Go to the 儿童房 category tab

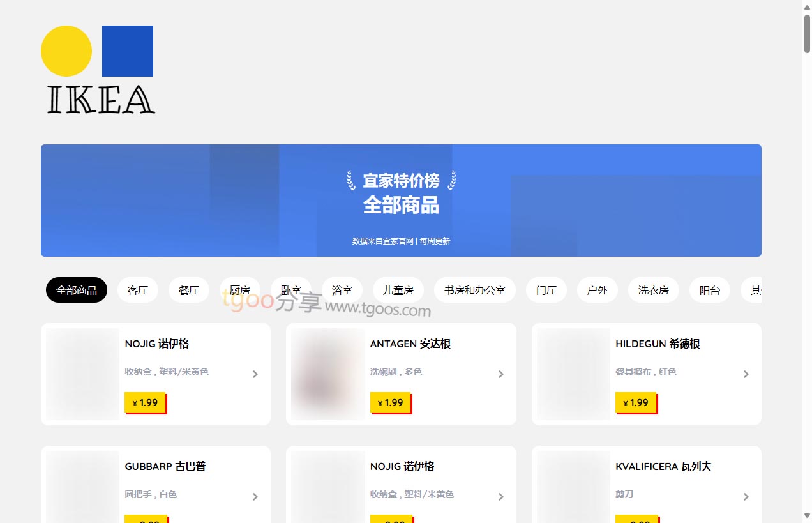tap(398, 290)
